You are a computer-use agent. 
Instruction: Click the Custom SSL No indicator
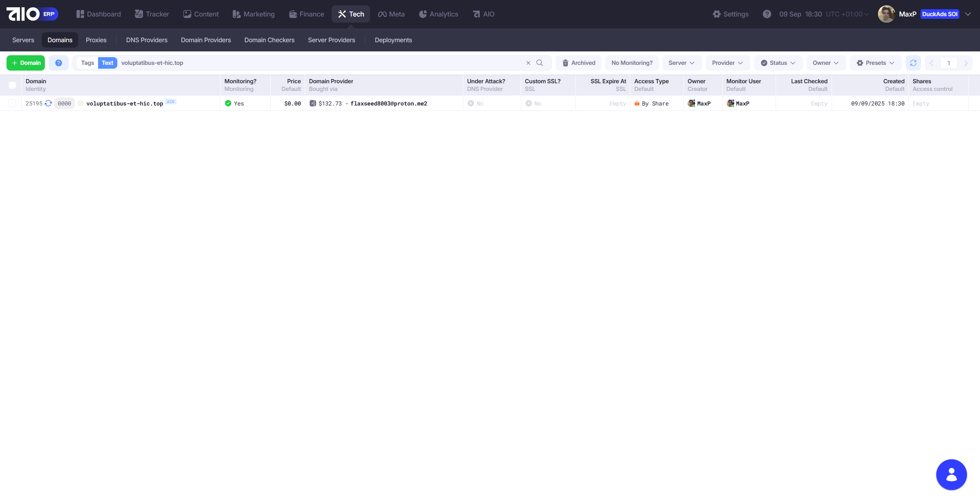point(533,104)
